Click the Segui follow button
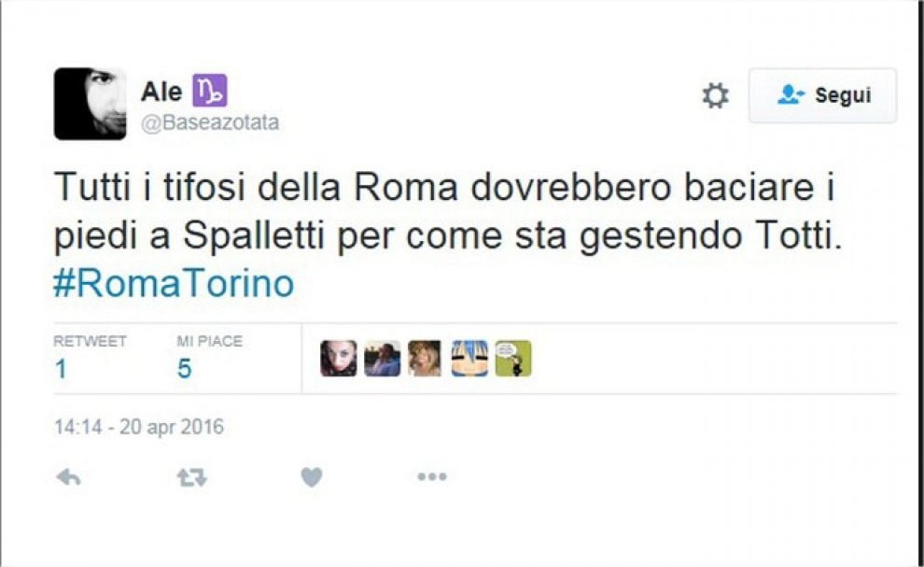 click(822, 95)
